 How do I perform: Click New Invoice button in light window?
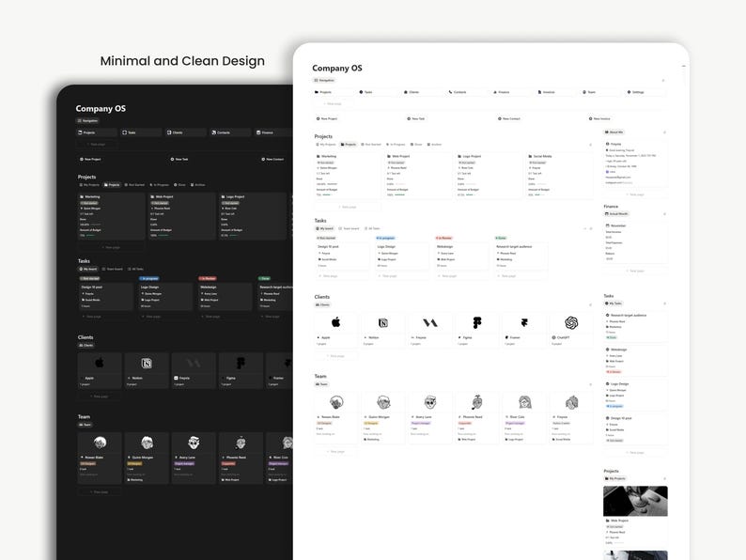click(599, 119)
